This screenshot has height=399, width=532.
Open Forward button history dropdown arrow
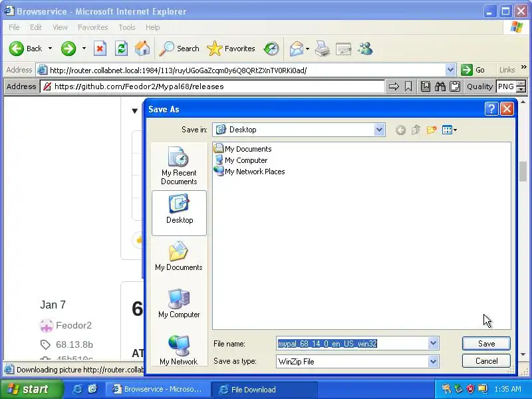coord(84,49)
